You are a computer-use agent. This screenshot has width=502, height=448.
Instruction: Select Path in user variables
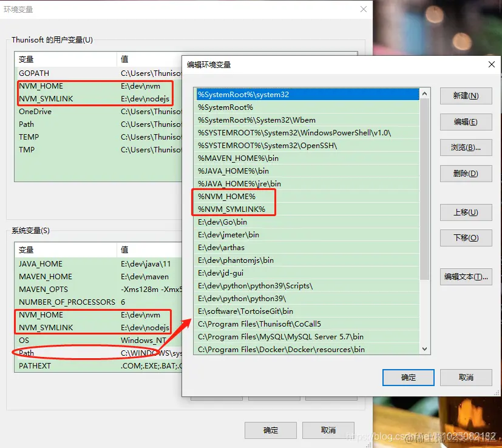click(98, 124)
